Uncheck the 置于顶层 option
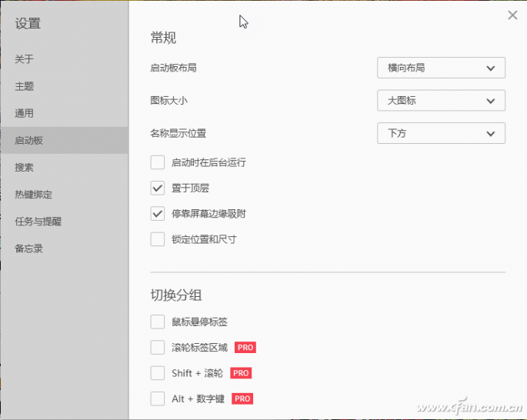The width and height of the screenshot is (527, 420). (157, 188)
